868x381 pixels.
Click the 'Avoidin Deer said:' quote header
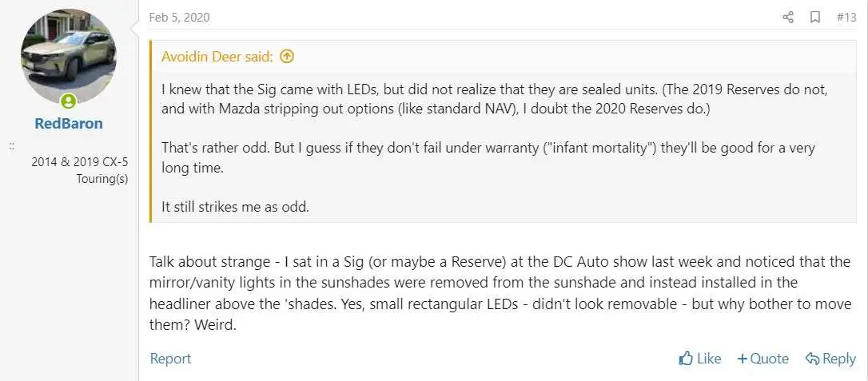pos(217,57)
